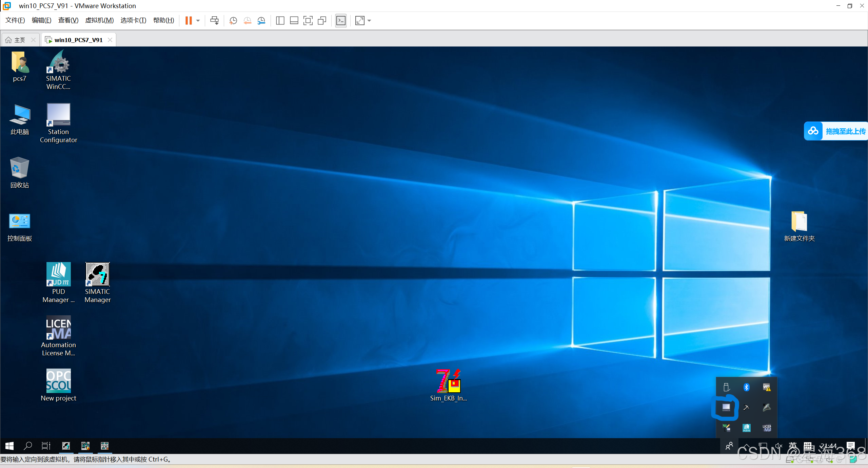Open the 虚拟机(M) menu
Image resolution: width=868 pixels, height=468 pixels.
(99, 20)
